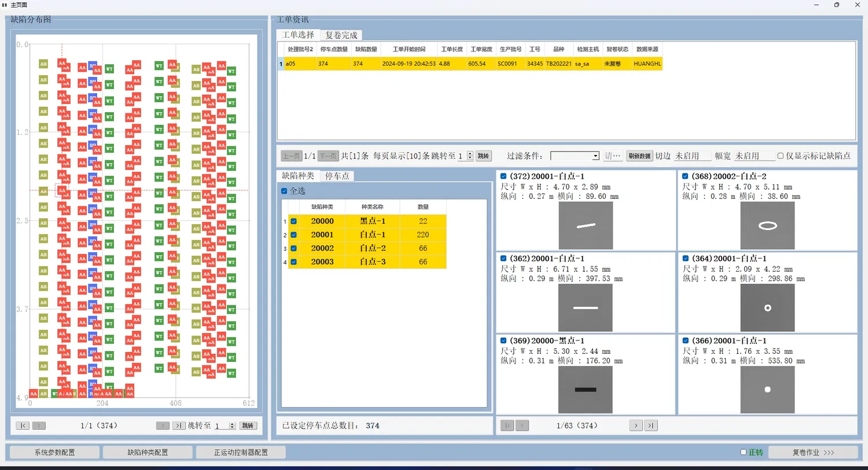The image size is (868, 470).
Task: Open defect image for (364)20001-白点-1
Action: (x=767, y=308)
